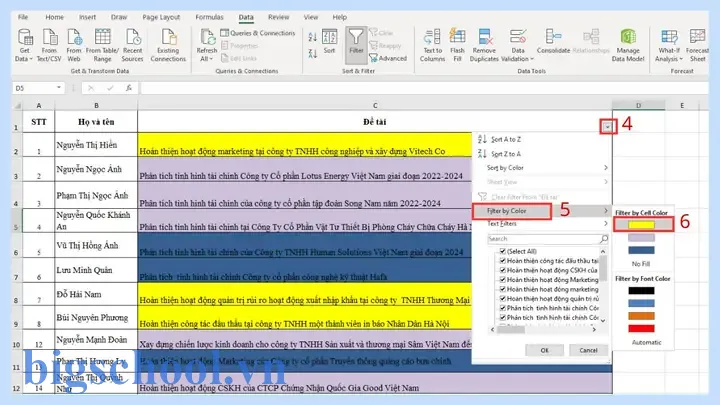Toggle the (Select All) checkbox
720x405 pixels.
pyautogui.click(x=503, y=251)
